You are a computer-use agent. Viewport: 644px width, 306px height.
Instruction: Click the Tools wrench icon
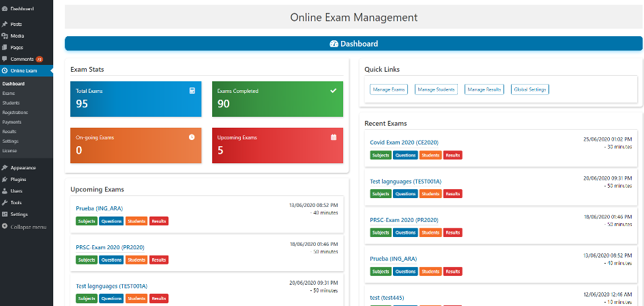(5, 202)
